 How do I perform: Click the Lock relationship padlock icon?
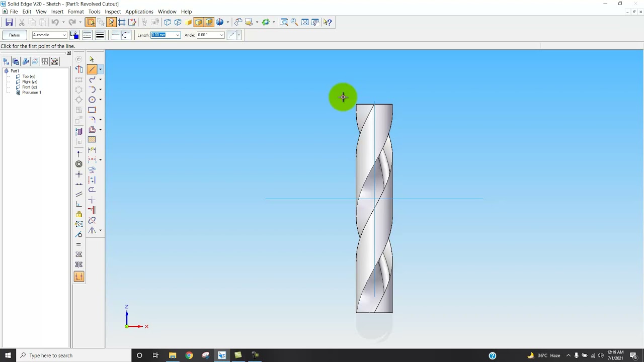click(79, 214)
